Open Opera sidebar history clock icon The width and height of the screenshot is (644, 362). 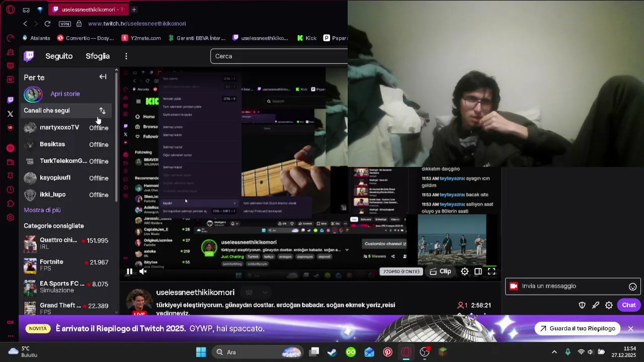pyautogui.click(x=10, y=190)
